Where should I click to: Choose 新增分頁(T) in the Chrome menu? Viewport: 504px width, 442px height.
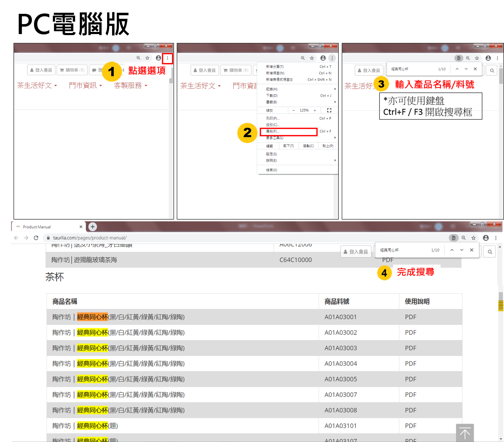coord(275,67)
